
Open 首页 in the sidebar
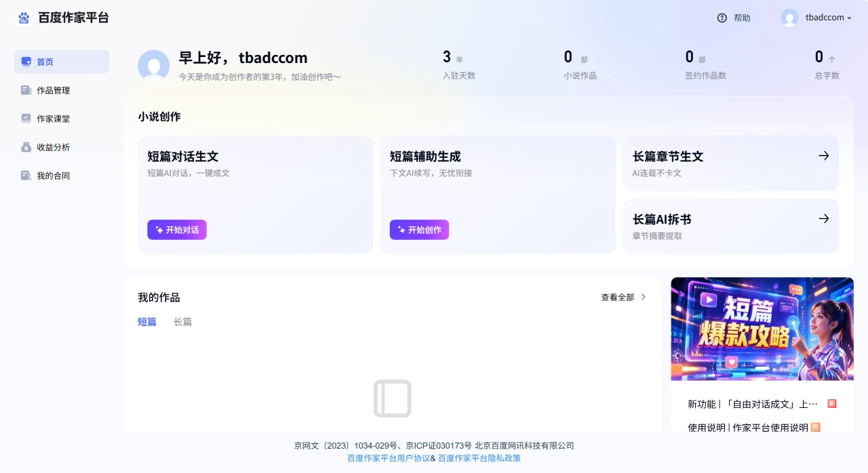[x=62, y=62]
